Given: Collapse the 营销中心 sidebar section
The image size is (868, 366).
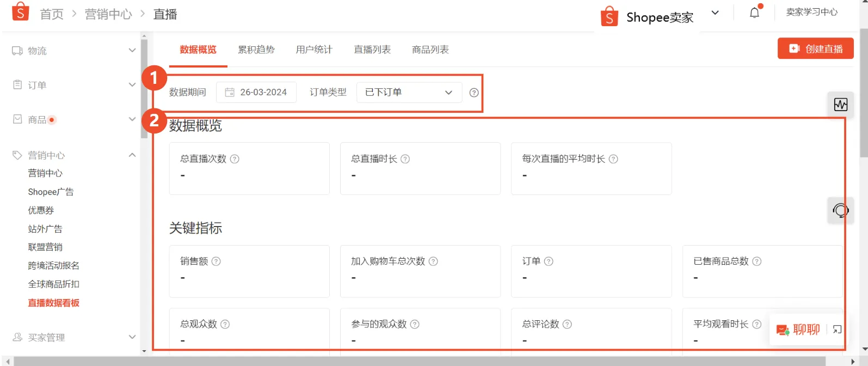Looking at the screenshot, I should click(132, 155).
